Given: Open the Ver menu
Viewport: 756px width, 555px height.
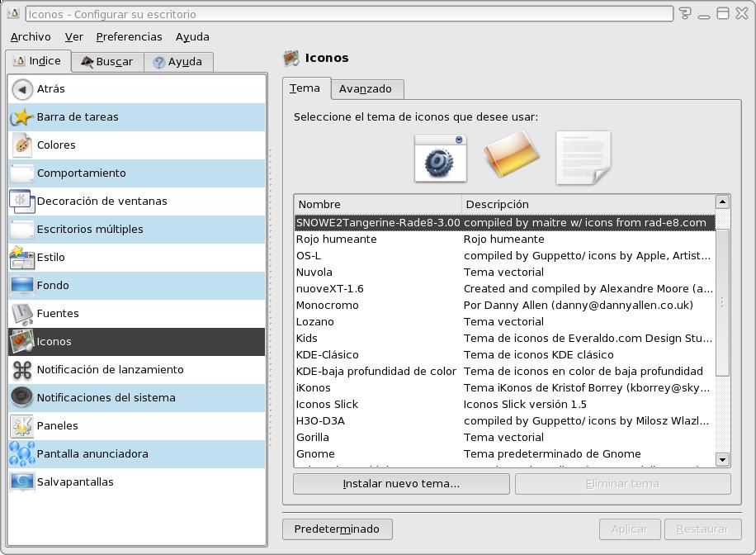Looking at the screenshot, I should (73, 36).
